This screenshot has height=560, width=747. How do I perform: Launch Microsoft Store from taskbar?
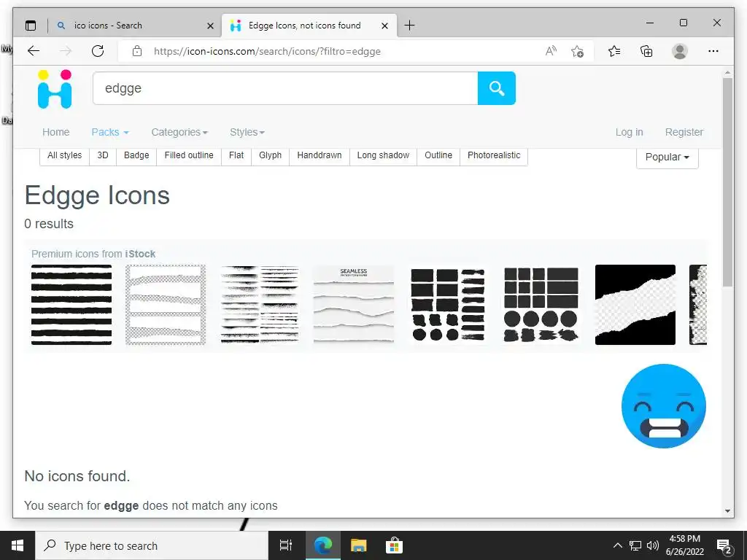tap(394, 545)
